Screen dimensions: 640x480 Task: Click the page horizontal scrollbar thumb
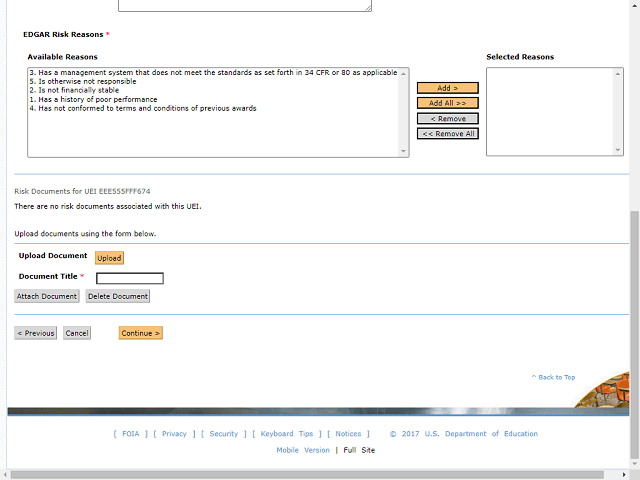(307, 475)
